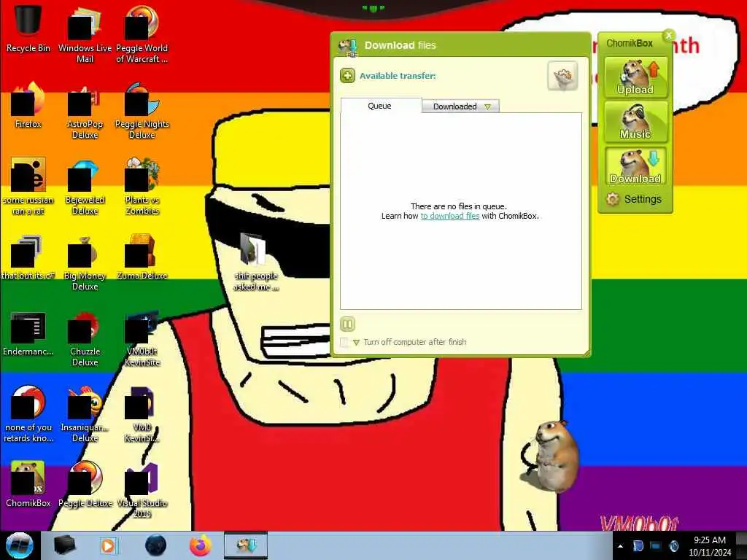Screen dimensions: 747x560
Task: Select Insaniquarium Deluxe desktop icon
Action: (85, 414)
